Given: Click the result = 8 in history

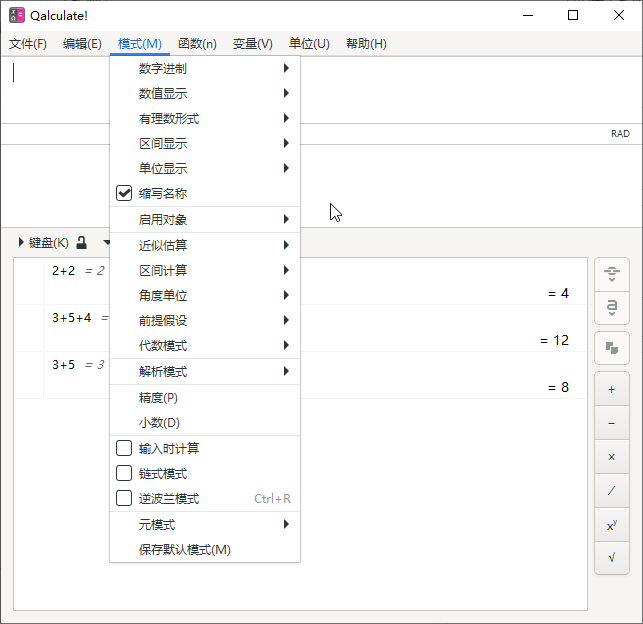Looking at the screenshot, I should 558,387.
